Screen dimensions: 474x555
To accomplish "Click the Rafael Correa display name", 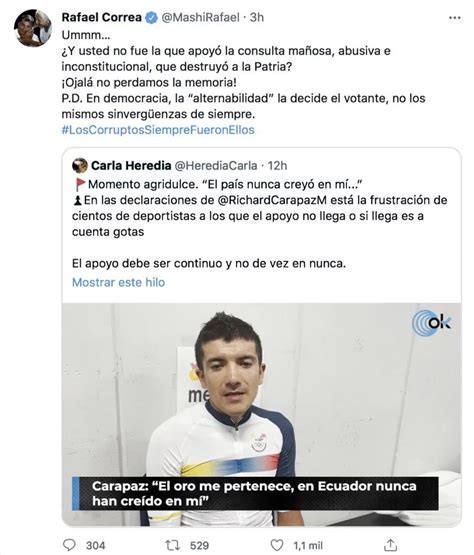I will [102, 17].
